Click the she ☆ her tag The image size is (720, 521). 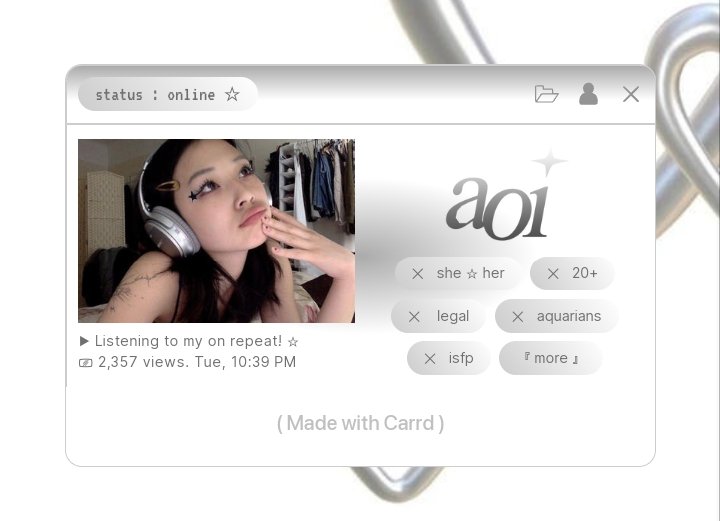[458, 274]
